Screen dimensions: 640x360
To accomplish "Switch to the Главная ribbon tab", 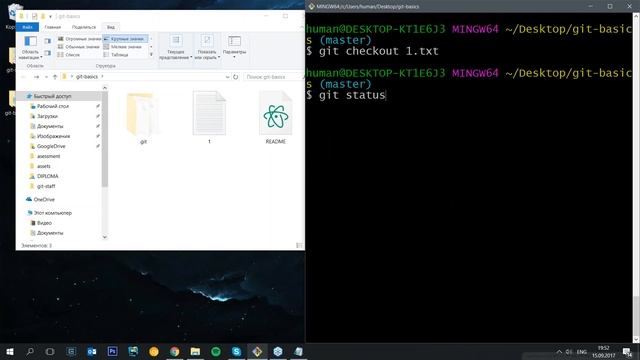I will point(53,27).
